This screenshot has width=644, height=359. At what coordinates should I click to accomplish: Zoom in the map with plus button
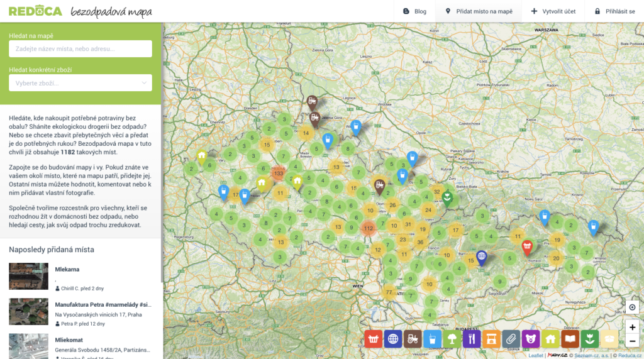[x=633, y=327]
